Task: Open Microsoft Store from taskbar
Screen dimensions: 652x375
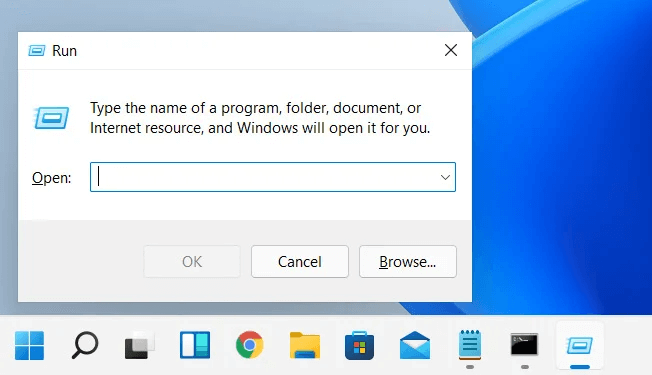Action: point(360,345)
